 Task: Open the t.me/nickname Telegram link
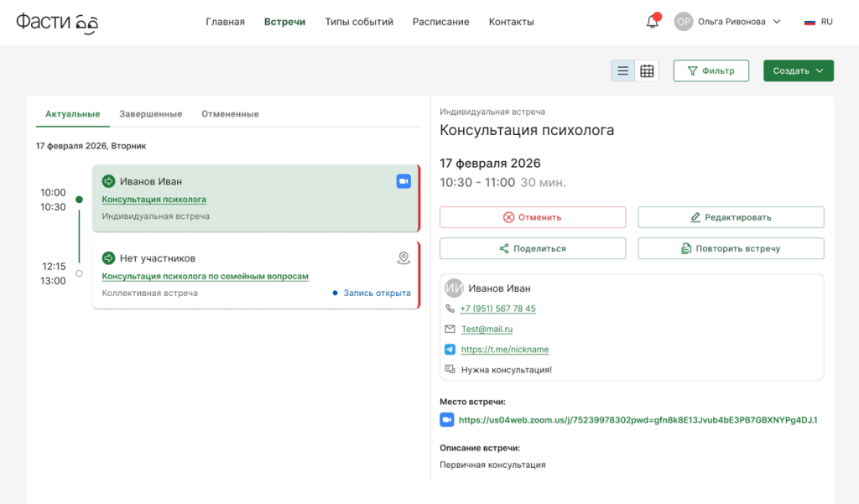tap(504, 349)
